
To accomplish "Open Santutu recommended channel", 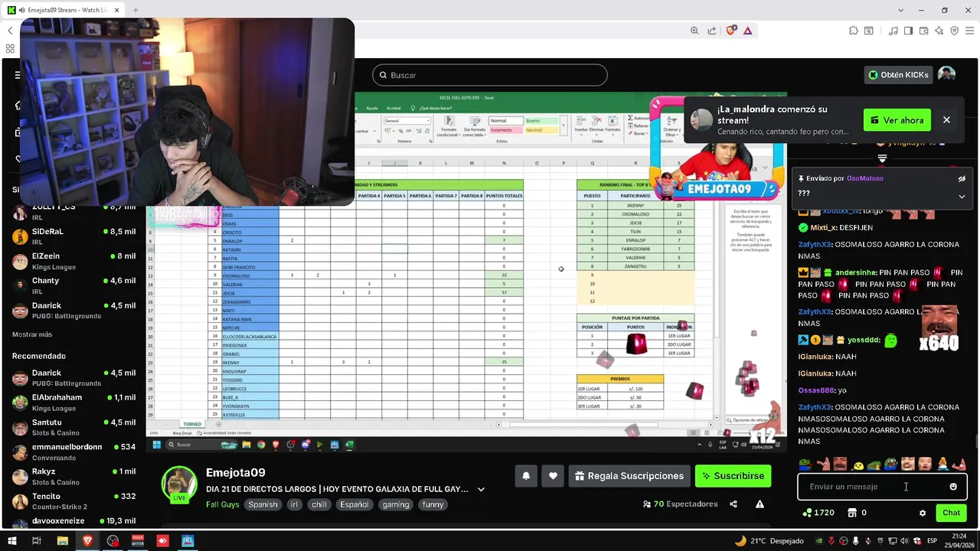I will coord(74,427).
